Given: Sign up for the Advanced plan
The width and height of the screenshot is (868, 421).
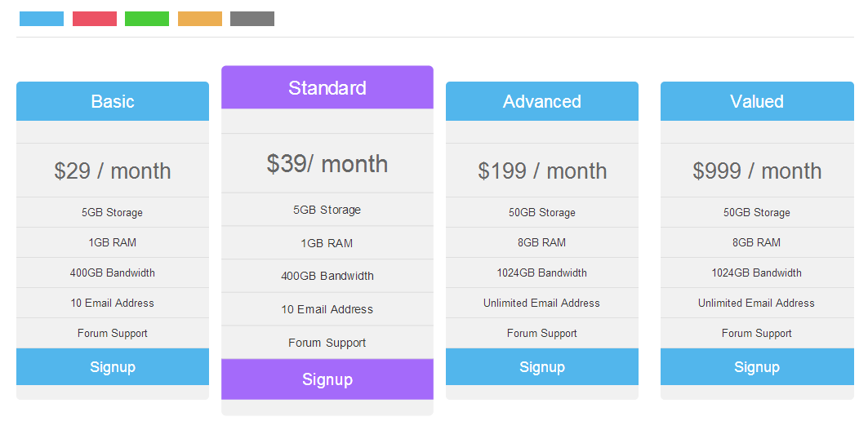Looking at the screenshot, I should click(x=542, y=367).
